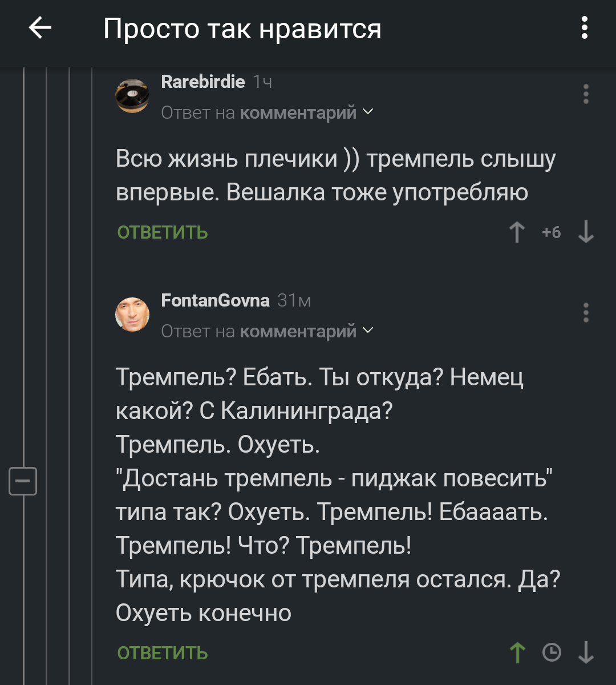Go back using the top-left arrow
Screen dimensions: 616x685
click(x=40, y=28)
